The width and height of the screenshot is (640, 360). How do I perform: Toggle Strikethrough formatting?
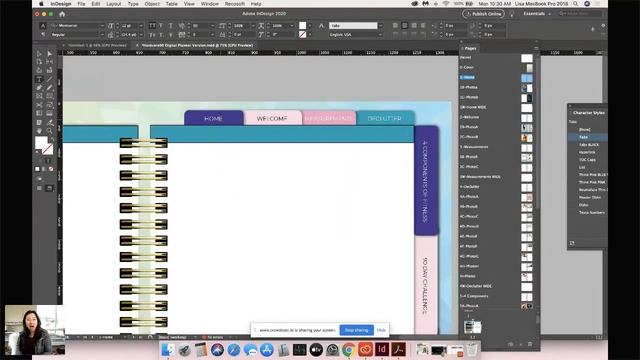click(171, 35)
